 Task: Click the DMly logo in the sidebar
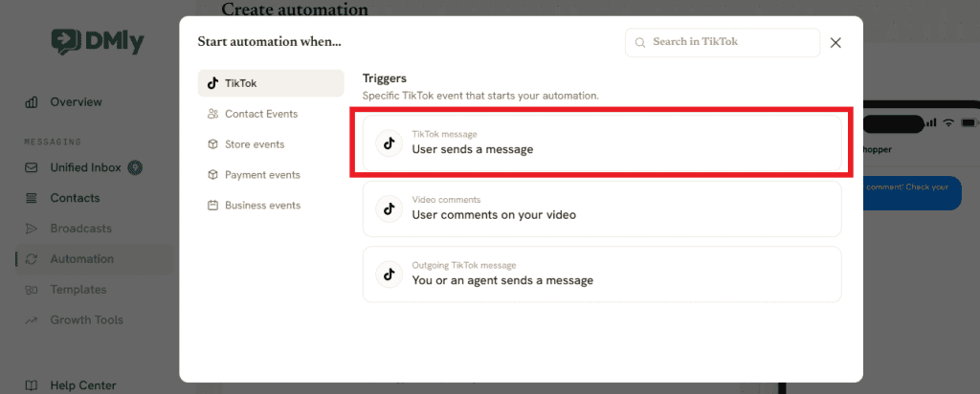(98, 42)
